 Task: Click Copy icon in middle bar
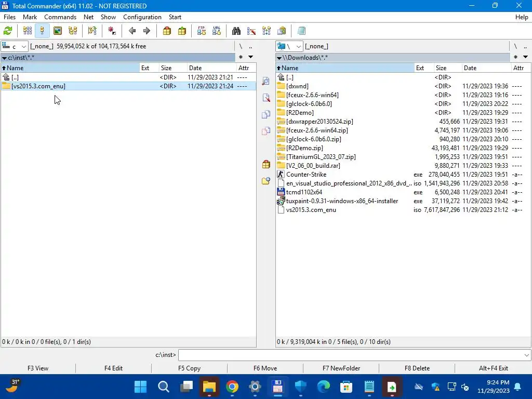[x=266, y=114]
